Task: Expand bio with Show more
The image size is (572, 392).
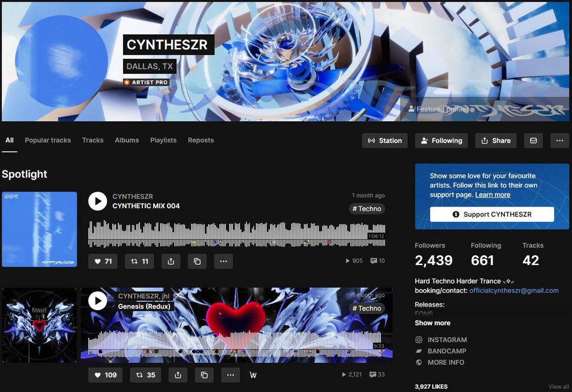Action: point(432,323)
